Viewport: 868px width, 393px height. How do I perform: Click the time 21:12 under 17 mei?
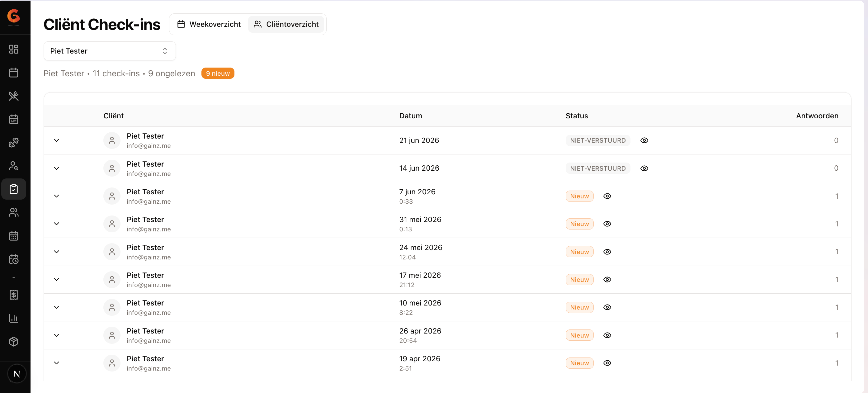pos(407,285)
